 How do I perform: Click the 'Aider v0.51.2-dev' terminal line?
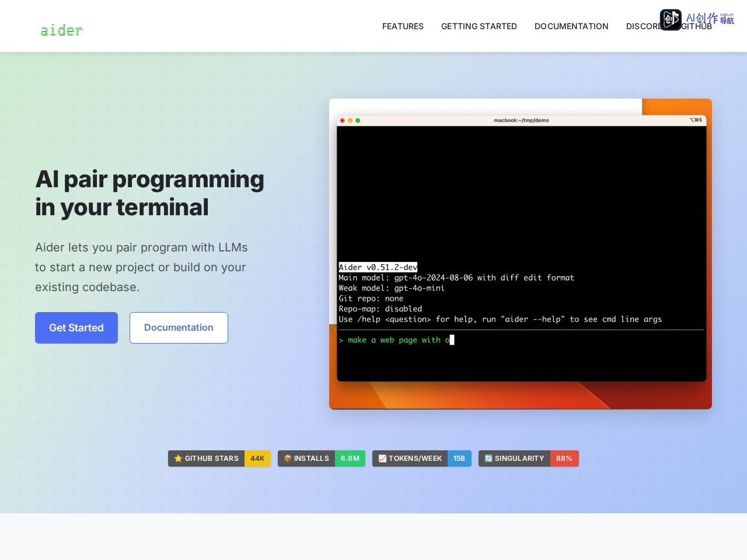coord(378,267)
